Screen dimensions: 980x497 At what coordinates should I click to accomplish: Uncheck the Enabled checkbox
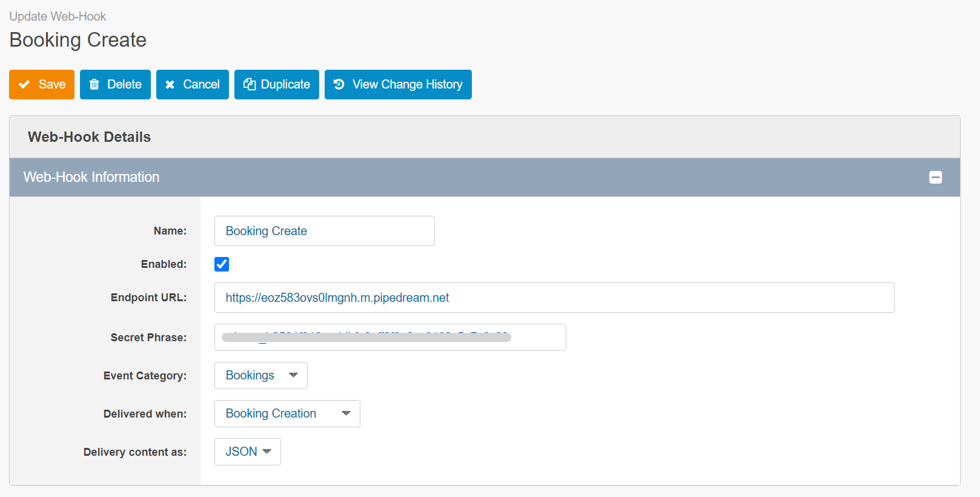(222, 264)
